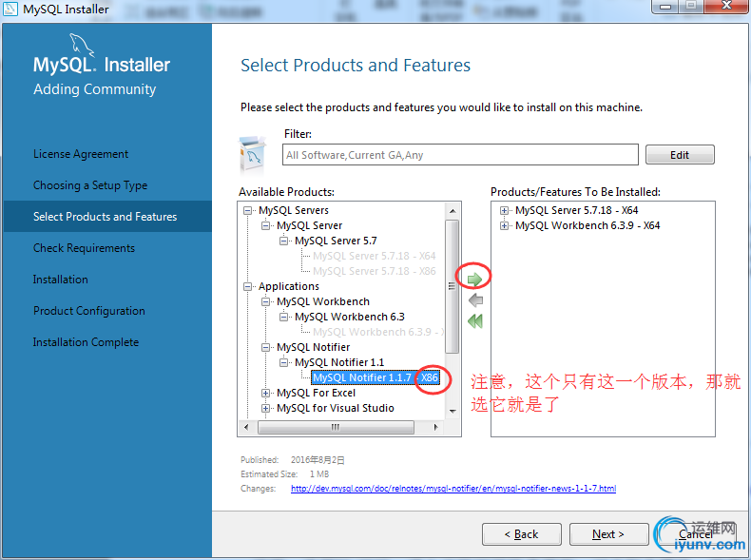The height and width of the screenshot is (560, 751).
Task: Click available products scroll up arrow
Action: pyautogui.click(x=453, y=210)
